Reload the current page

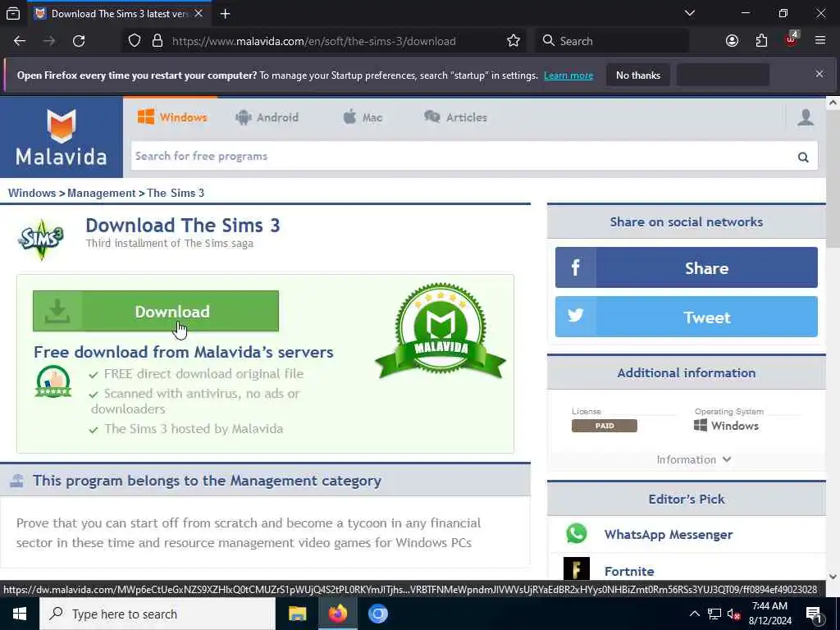click(79, 41)
